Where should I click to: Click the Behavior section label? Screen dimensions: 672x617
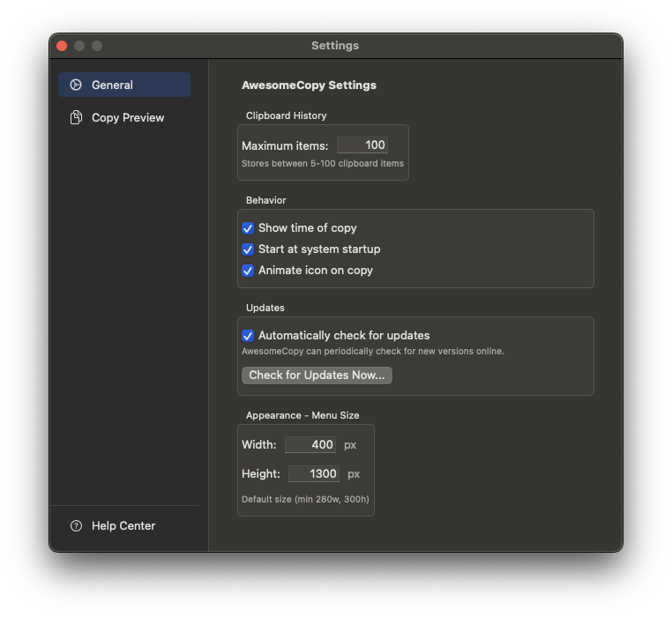(x=265, y=200)
